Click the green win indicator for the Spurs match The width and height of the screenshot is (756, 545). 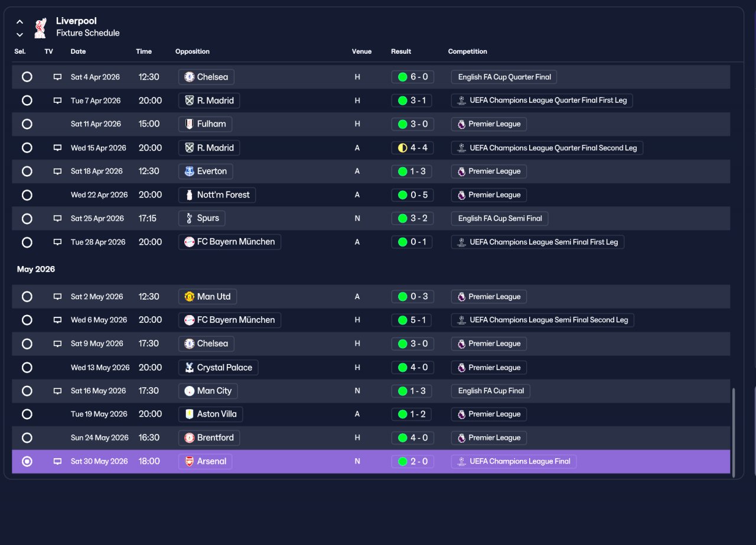point(402,218)
